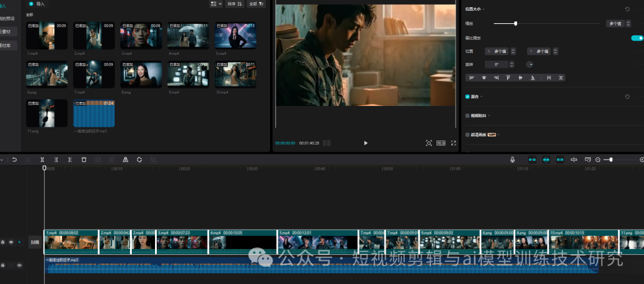Hide the main video track with eye icon
644x284 pixels.
point(11,242)
